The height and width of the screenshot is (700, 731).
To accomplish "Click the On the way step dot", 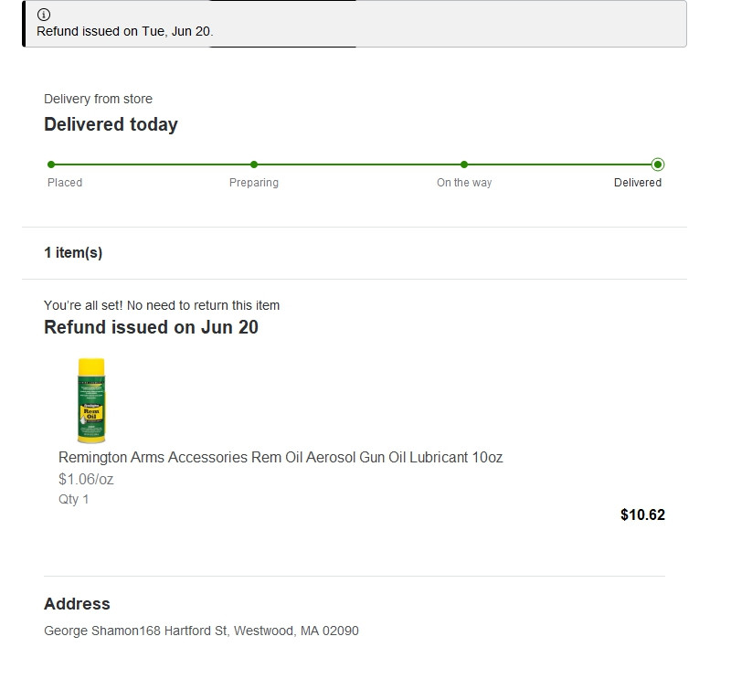I will click(464, 164).
